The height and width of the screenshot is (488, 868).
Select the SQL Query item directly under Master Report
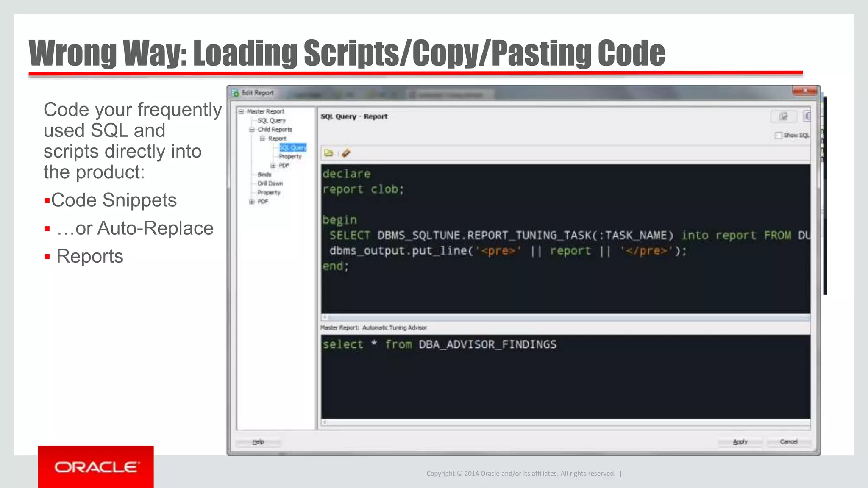pyautogui.click(x=272, y=121)
